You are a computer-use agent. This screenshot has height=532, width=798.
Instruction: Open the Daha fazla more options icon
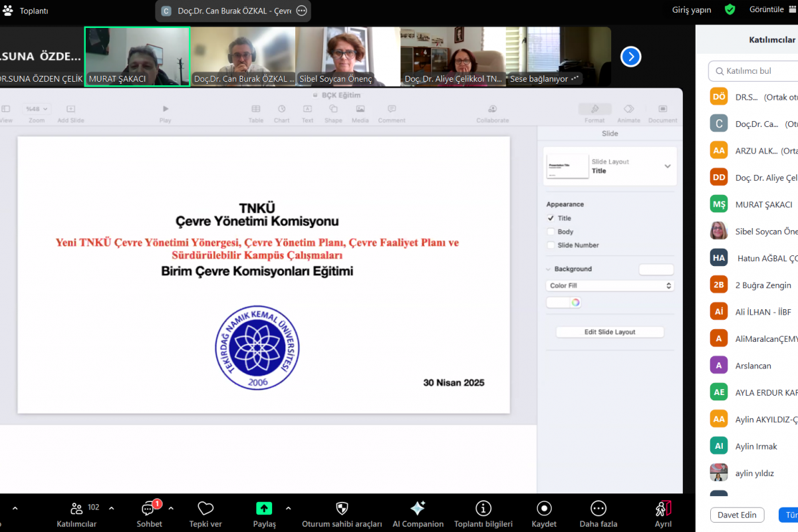pos(598,509)
